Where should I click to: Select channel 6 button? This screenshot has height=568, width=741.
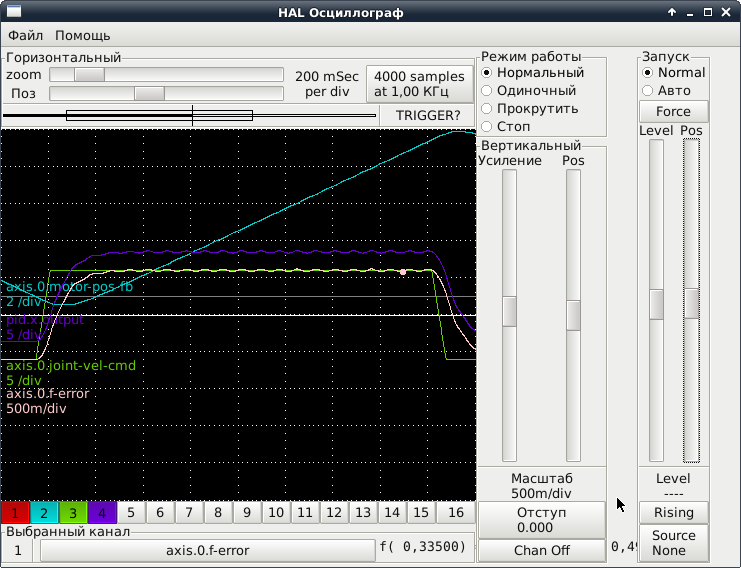(x=160, y=513)
